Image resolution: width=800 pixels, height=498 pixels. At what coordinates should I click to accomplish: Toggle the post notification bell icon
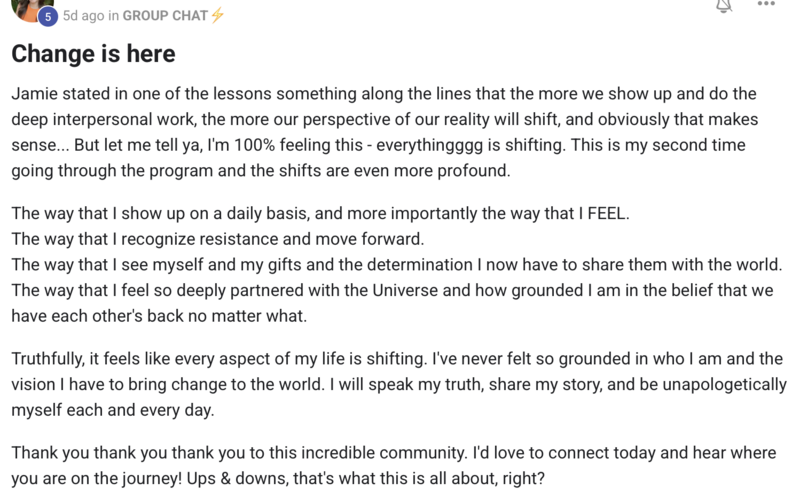(723, 6)
